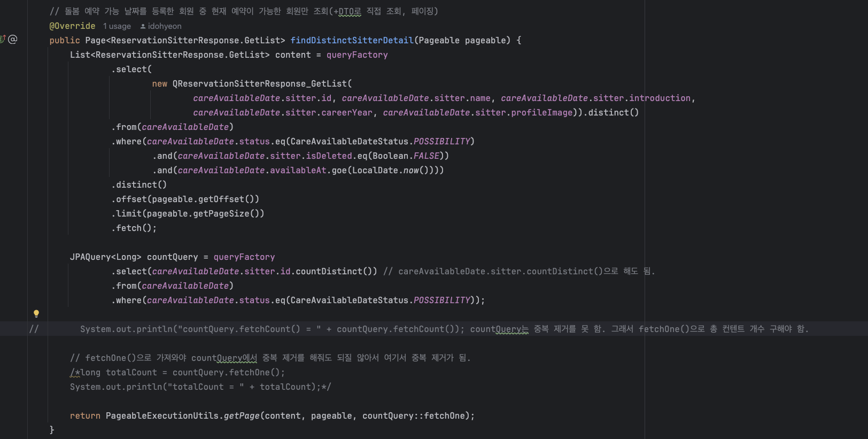Click System.out.println("totalCount = " line
Screen dimensions: 868x439
[200, 387]
